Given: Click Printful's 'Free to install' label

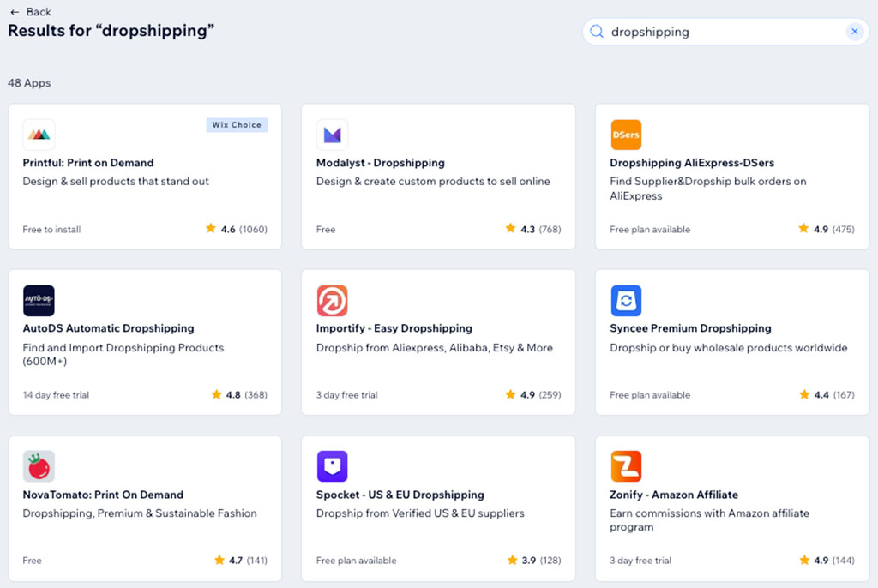Looking at the screenshot, I should click(x=51, y=230).
